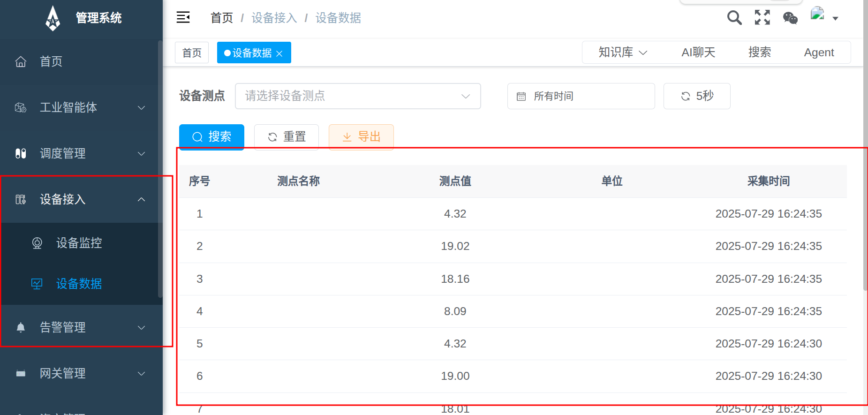Collapse the 设备接入 menu
Viewport: 868px width, 415px height.
(x=81, y=199)
